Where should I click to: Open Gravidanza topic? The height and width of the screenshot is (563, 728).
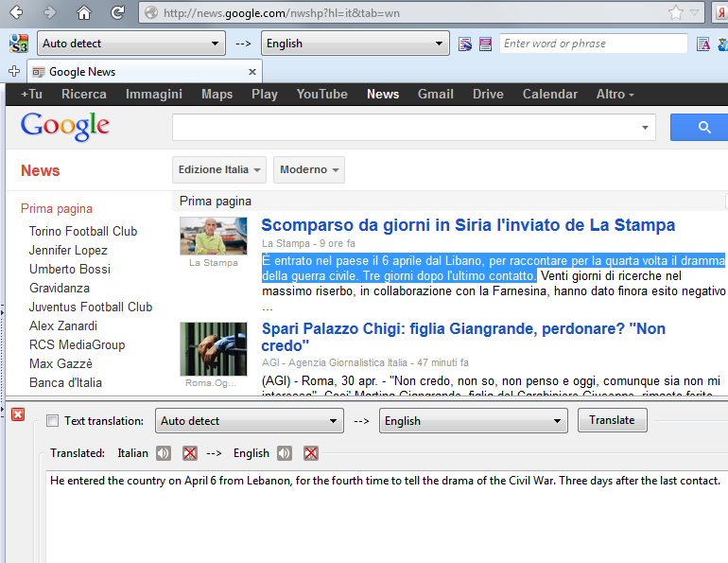[x=60, y=288]
